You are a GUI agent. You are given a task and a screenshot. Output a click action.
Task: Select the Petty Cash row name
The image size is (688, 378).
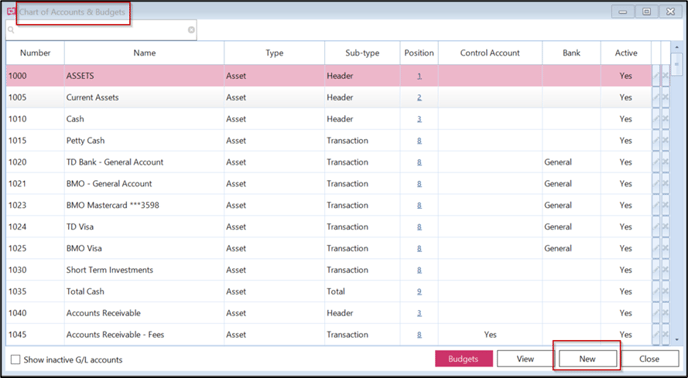[x=85, y=140]
